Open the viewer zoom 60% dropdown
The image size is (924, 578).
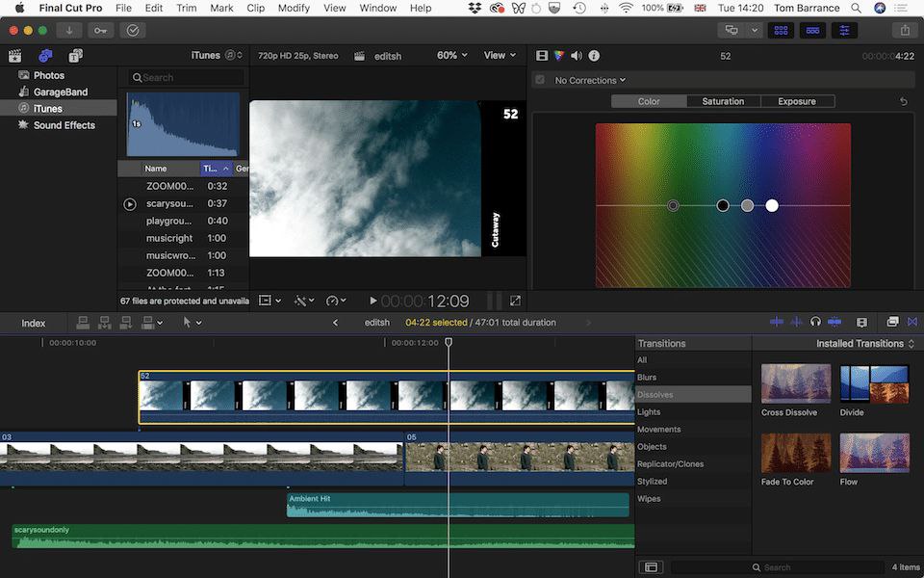click(451, 56)
